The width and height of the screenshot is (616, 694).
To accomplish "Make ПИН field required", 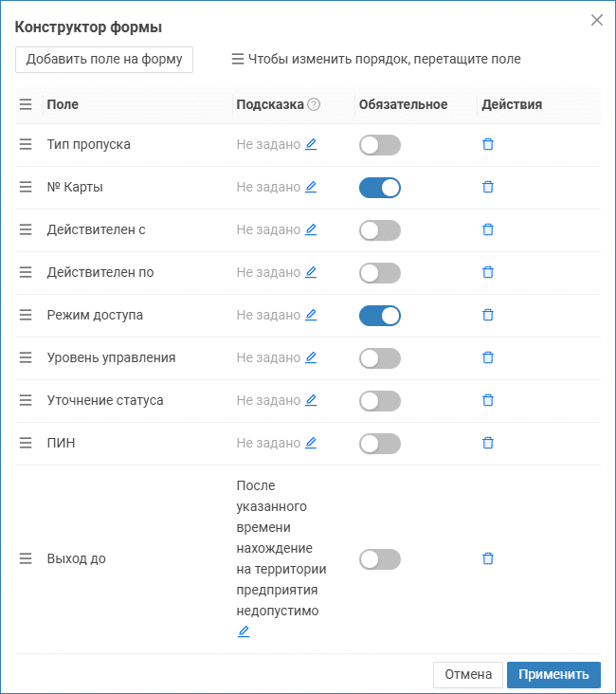I will (x=380, y=444).
